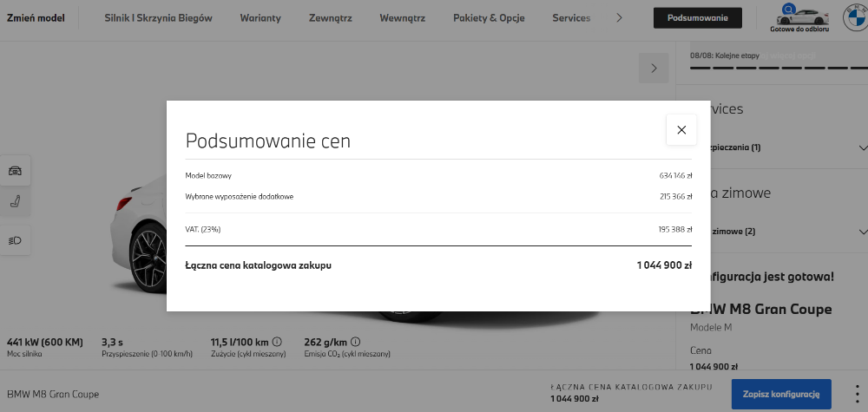Select the exterior car view icon
The width and height of the screenshot is (868, 412).
[15, 170]
